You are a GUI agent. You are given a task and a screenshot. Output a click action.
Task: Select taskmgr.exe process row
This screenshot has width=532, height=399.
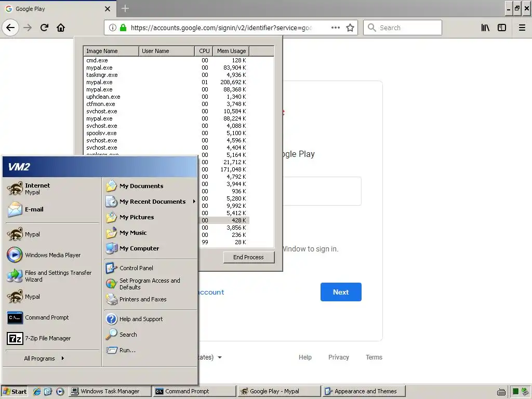[x=166, y=75]
